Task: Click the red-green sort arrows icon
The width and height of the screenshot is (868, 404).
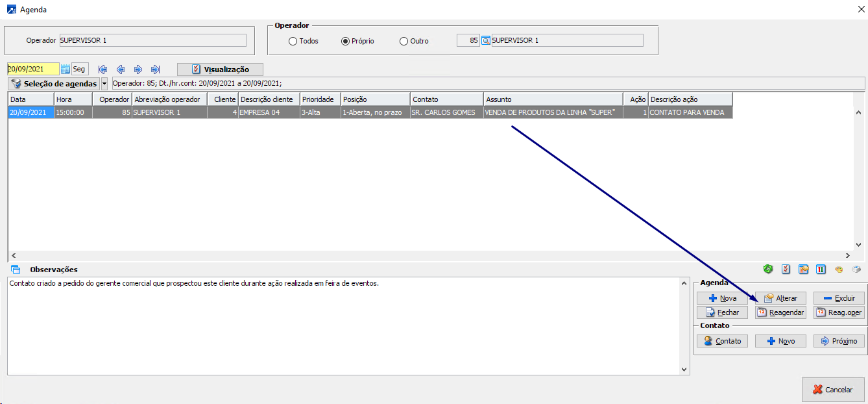Action: (x=821, y=269)
